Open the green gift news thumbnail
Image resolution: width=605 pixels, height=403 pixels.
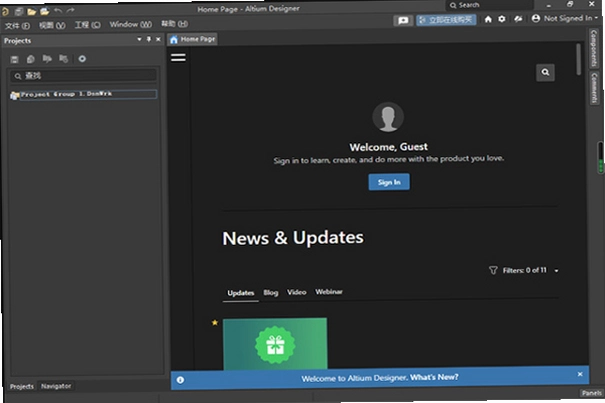(x=275, y=344)
